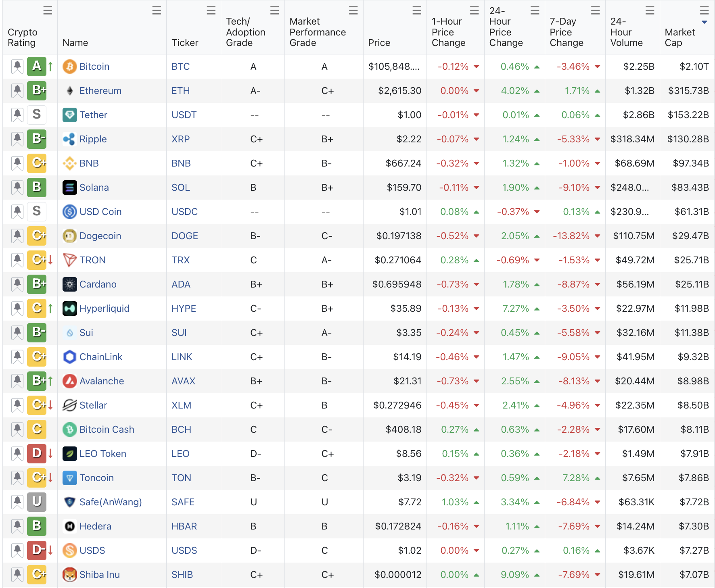This screenshot has height=588, width=715.
Task: Toggle the alert bell for Ethereum
Action: (17, 91)
